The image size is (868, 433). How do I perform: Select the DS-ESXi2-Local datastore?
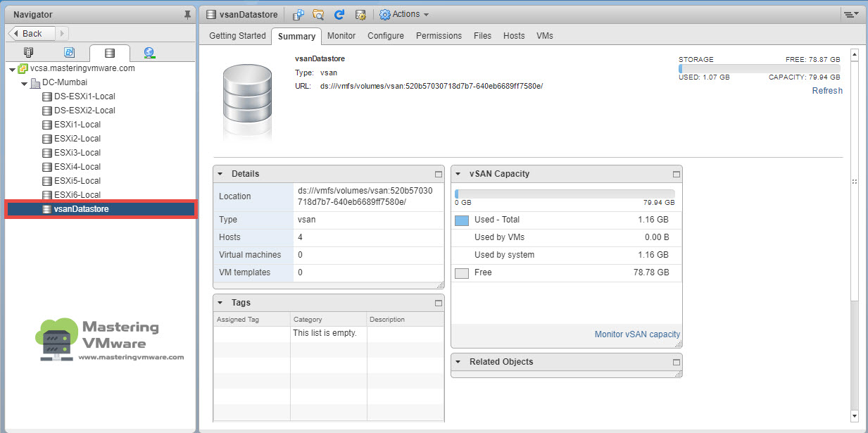coord(84,111)
